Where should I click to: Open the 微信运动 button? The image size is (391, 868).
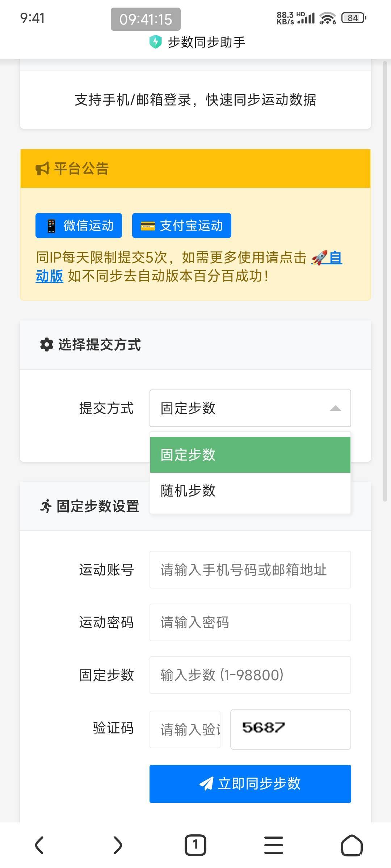coord(79,226)
